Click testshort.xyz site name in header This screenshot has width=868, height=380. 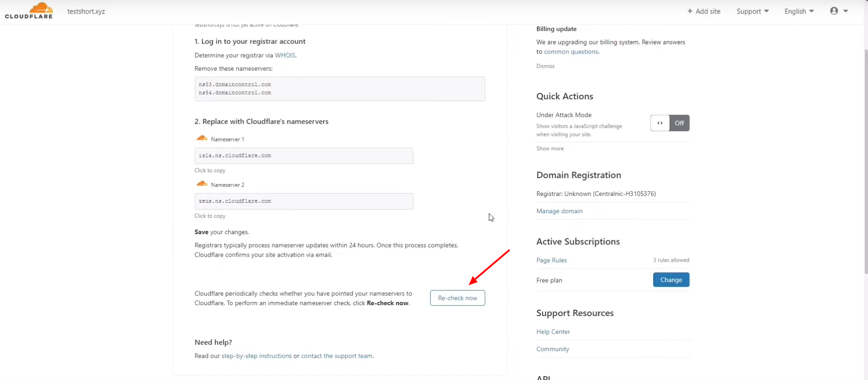pos(86,11)
